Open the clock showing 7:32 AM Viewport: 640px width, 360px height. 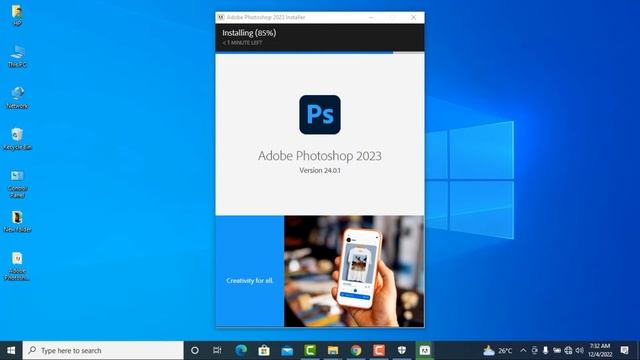[600, 350]
